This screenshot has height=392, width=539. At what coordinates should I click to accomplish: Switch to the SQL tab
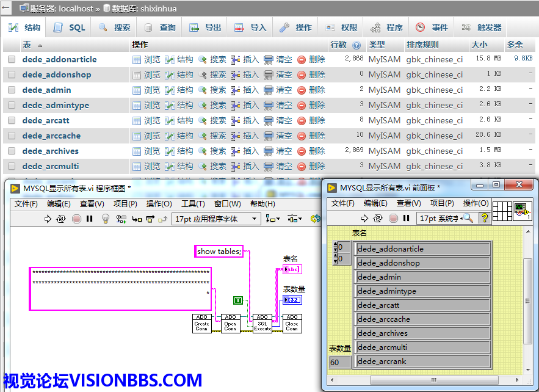70,27
